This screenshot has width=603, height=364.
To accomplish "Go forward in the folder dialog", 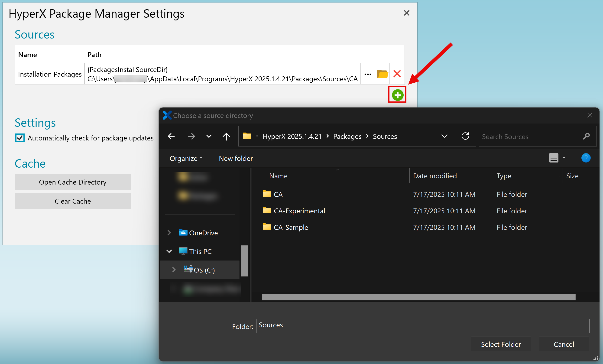I will click(x=191, y=136).
